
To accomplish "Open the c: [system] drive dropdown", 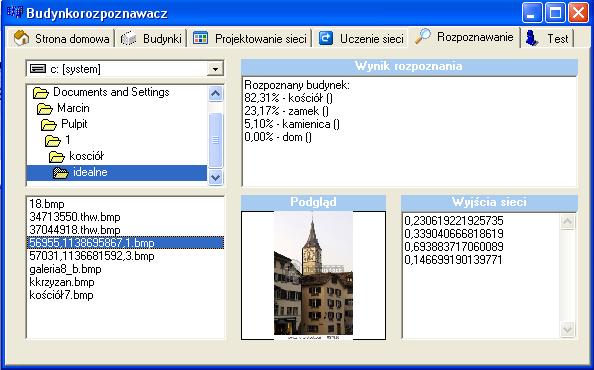I will pyautogui.click(x=215, y=69).
